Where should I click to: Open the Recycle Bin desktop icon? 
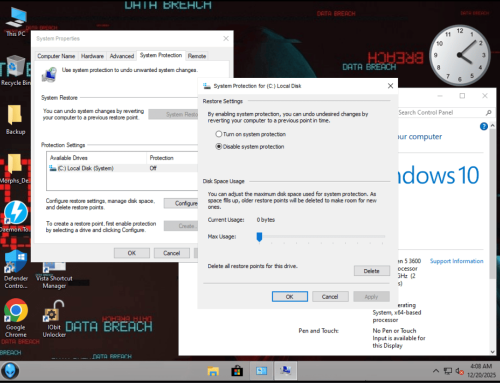tap(15, 71)
